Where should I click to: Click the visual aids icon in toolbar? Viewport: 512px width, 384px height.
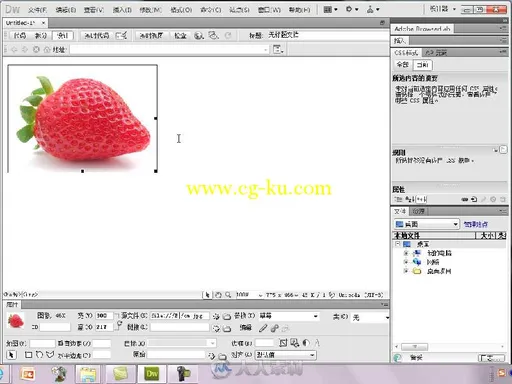click(214, 35)
